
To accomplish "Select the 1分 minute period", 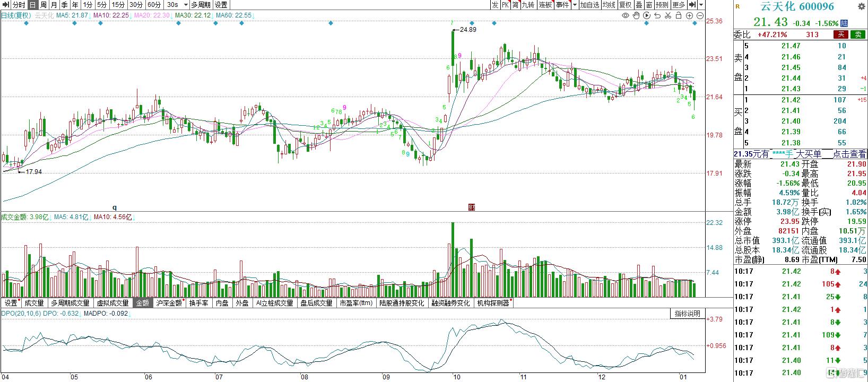I will (x=88, y=5).
